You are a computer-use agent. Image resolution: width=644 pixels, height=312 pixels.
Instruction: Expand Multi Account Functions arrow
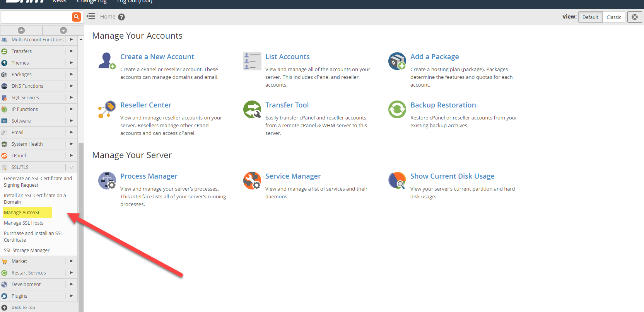[x=72, y=39]
